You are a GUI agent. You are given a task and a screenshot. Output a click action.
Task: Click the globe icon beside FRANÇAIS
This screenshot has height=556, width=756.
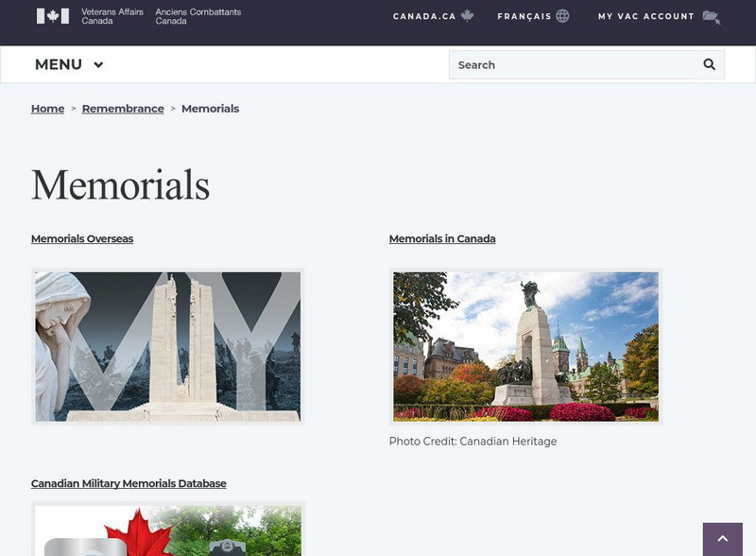pyautogui.click(x=562, y=16)
